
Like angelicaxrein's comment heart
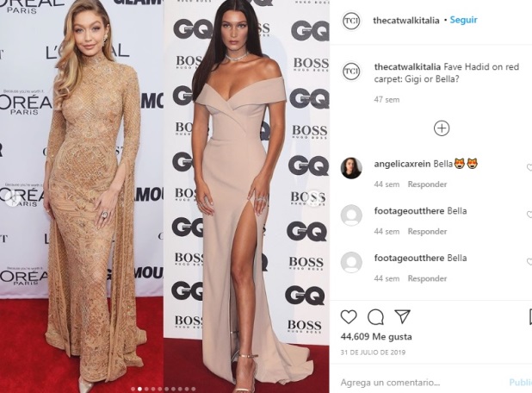coord(529,167)
